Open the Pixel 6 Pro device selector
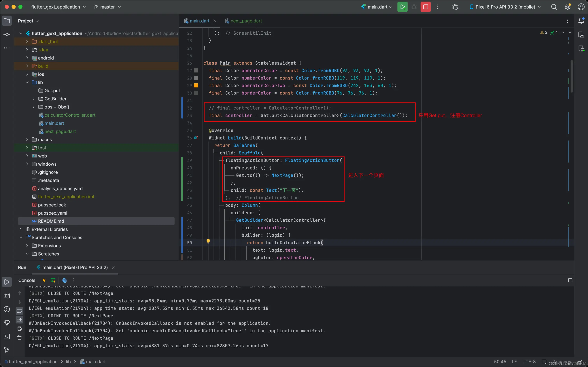Viewport: 588px width, 367px height. pyautogui.click(x=505, y=7)
